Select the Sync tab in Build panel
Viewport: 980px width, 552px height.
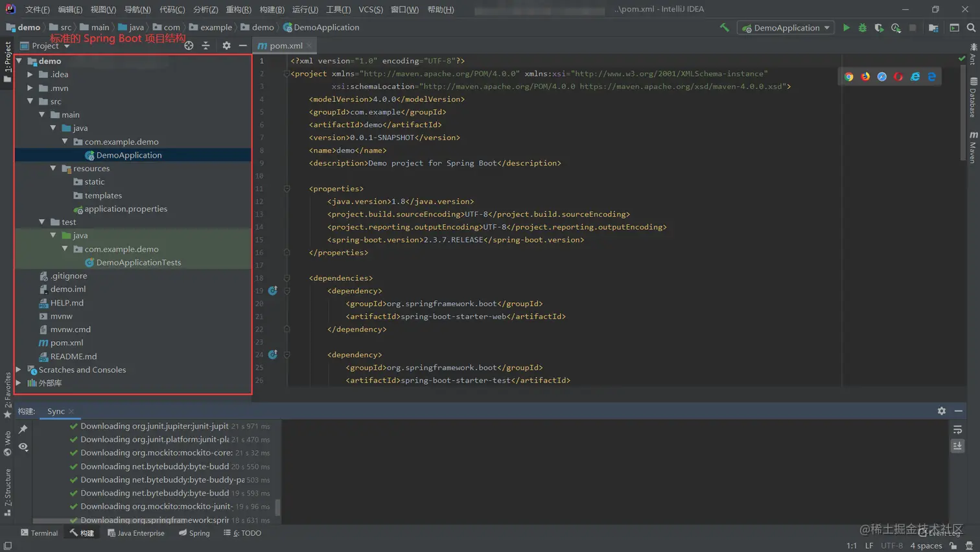point(56,411)
